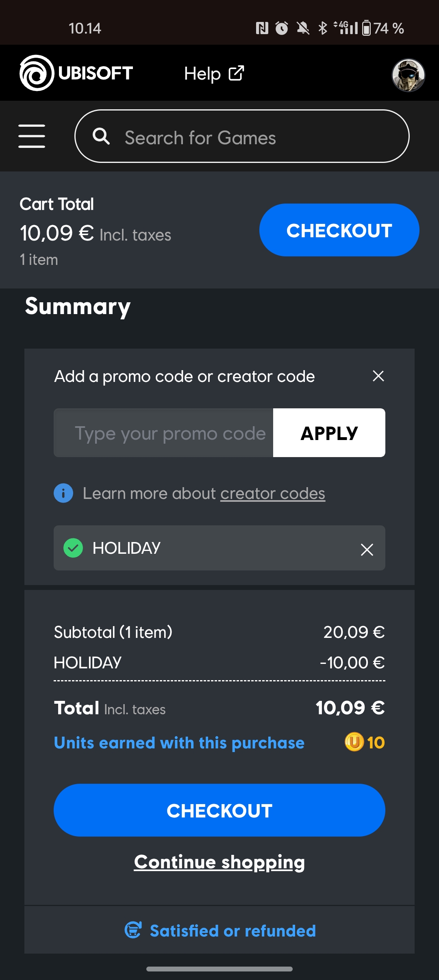
Task: Open Units earned with this purchase
Action: pyautogui.click(x=179, y=743)
